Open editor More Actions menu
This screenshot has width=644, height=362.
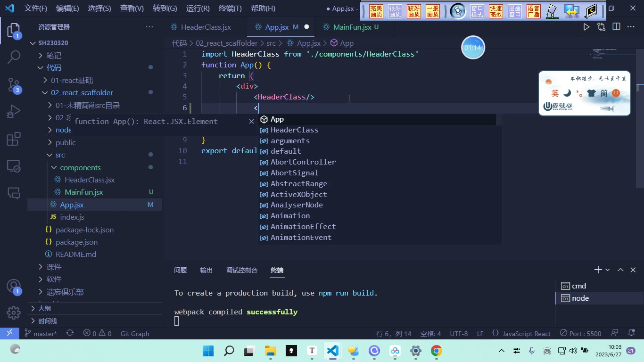click(x=631, y=27)
